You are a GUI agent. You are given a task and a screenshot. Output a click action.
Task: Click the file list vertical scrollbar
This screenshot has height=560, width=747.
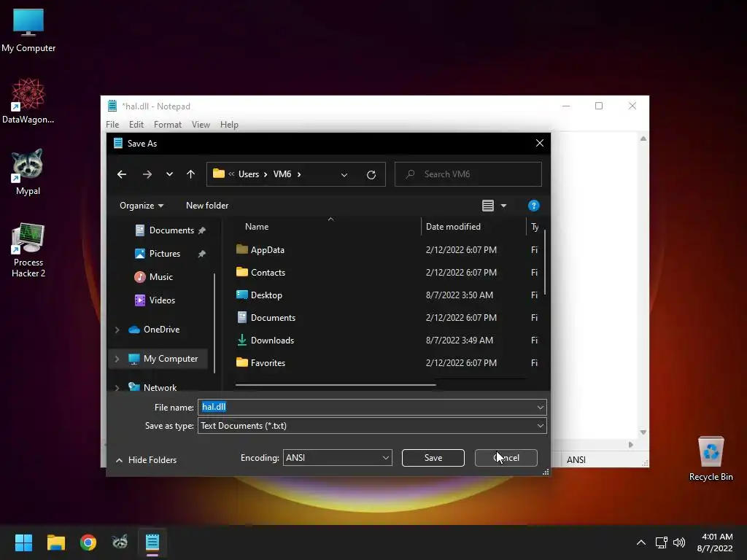(x=544, y=262)
